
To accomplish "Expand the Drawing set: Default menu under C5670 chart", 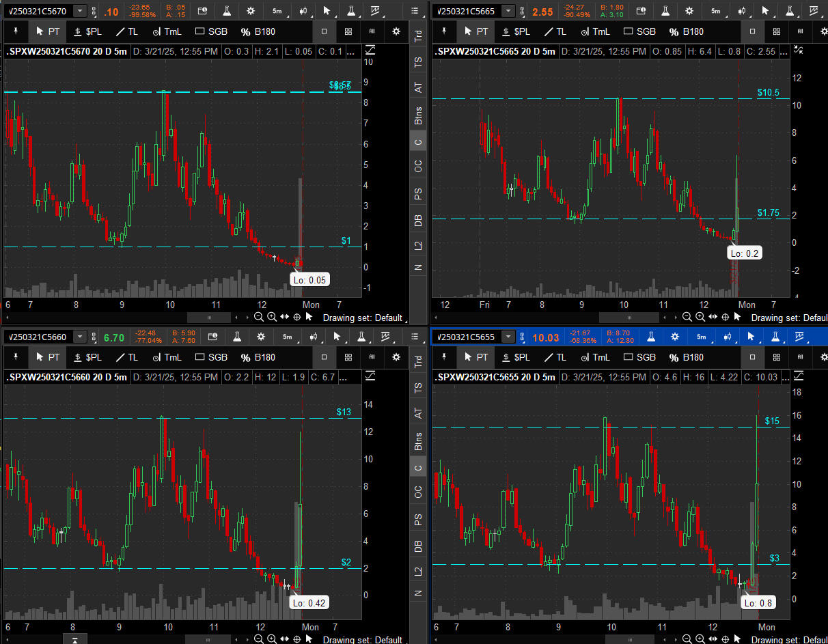I will [363, 318].
